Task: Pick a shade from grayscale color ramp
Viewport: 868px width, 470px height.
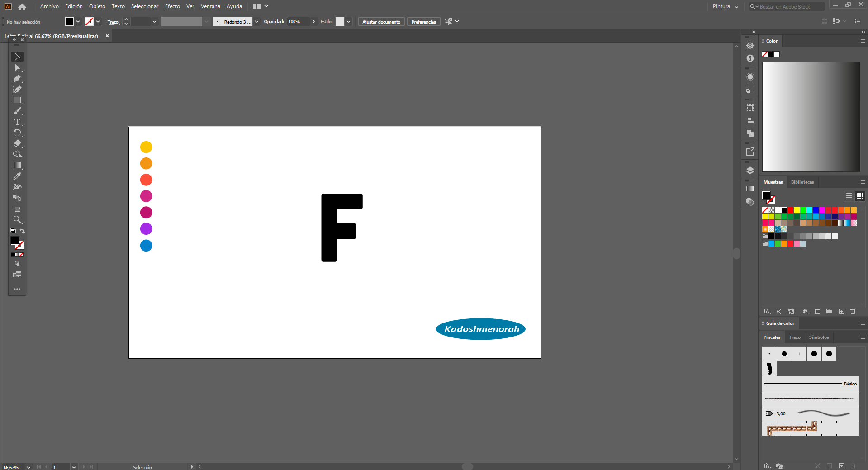Action: pos(811,117)
